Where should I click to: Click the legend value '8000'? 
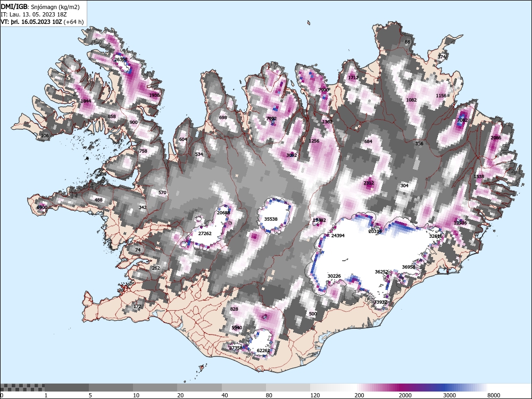pyautogui.click(x=494, y=395)
